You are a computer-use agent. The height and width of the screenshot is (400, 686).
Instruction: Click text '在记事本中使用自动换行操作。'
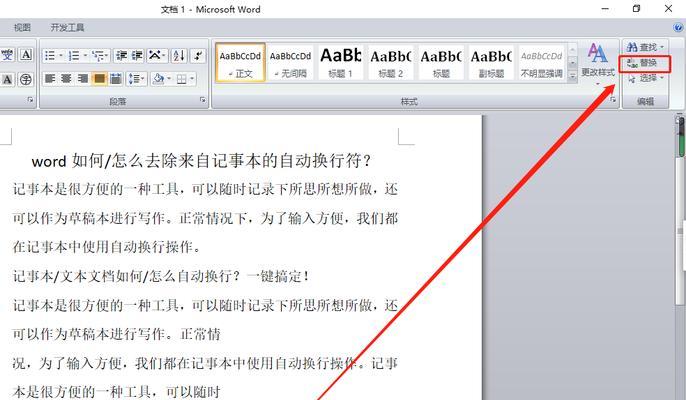107,247
